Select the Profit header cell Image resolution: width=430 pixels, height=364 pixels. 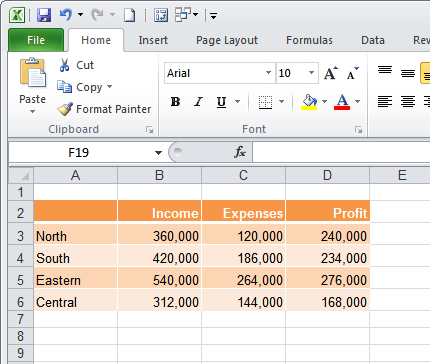click(328, 211)
